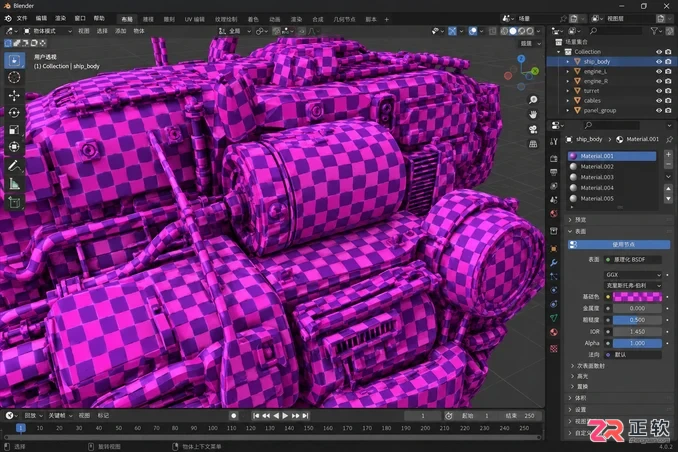Activate the Cursor tool
This screenshot has height=452, width=678.
coord(14,78)
